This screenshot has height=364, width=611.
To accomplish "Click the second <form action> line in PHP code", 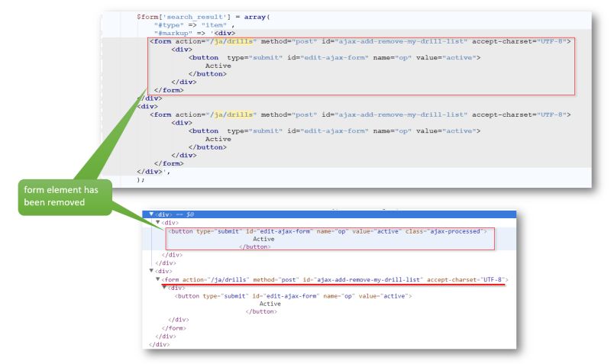I will coord(360,114).
